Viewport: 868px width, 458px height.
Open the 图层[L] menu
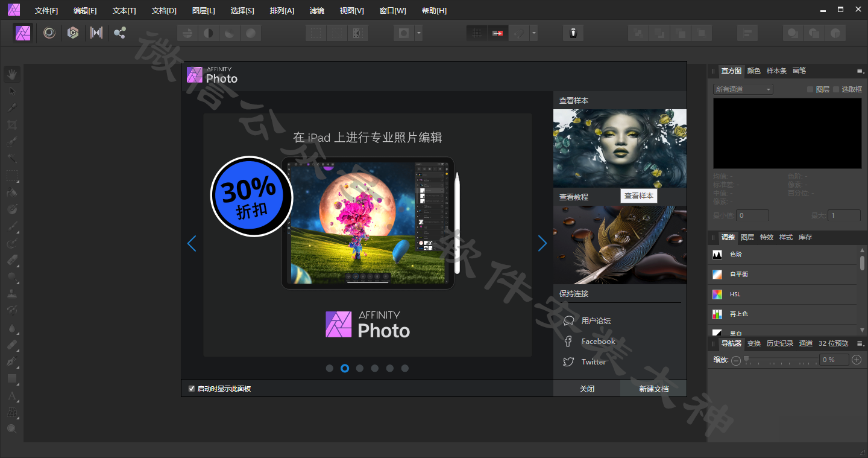[203, 11]
